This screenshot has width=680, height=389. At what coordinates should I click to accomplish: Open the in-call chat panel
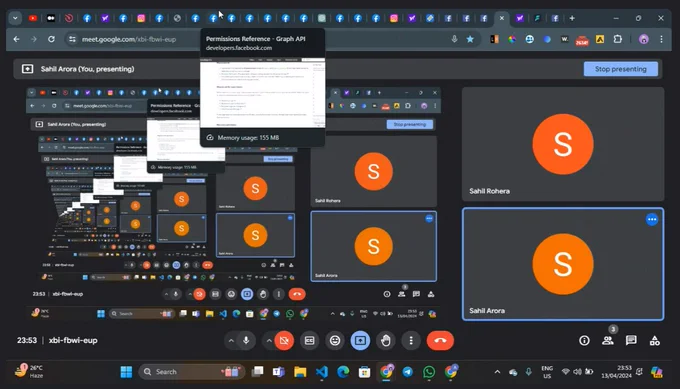point(631,341)
